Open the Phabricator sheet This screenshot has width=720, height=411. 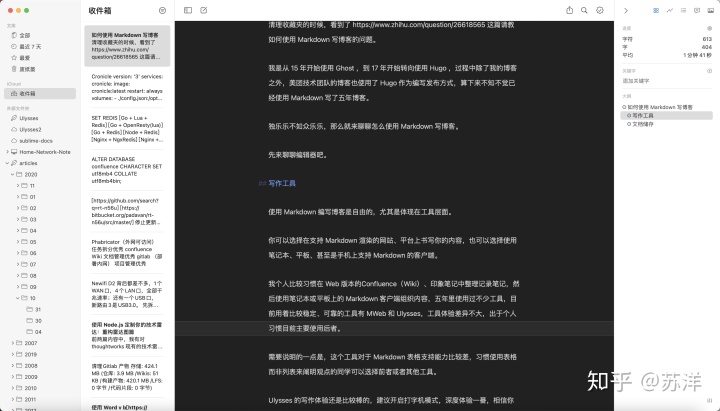point(127,253)
